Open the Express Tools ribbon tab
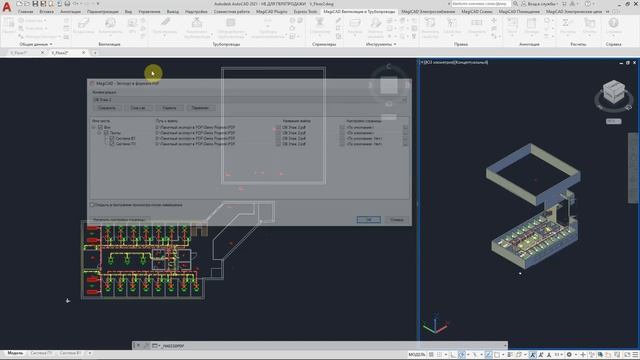 (x=305, y=12)
